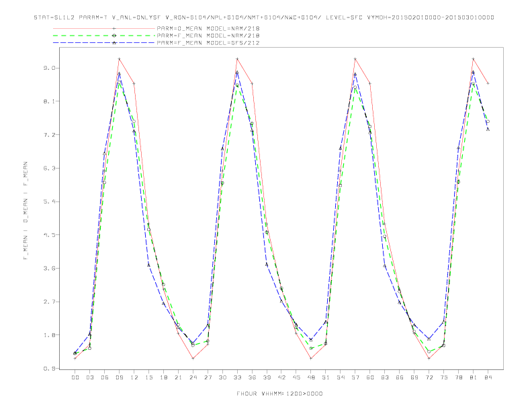
Task: Click x-axis tick label 27
Action: (x=208, y=377)
